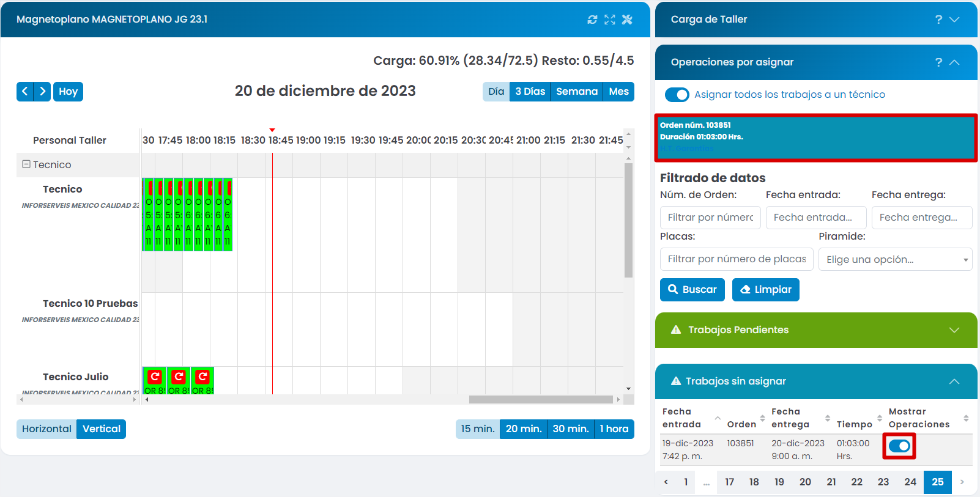Set interval to 15 min.
980x497 pixels.
coord(478,429)
